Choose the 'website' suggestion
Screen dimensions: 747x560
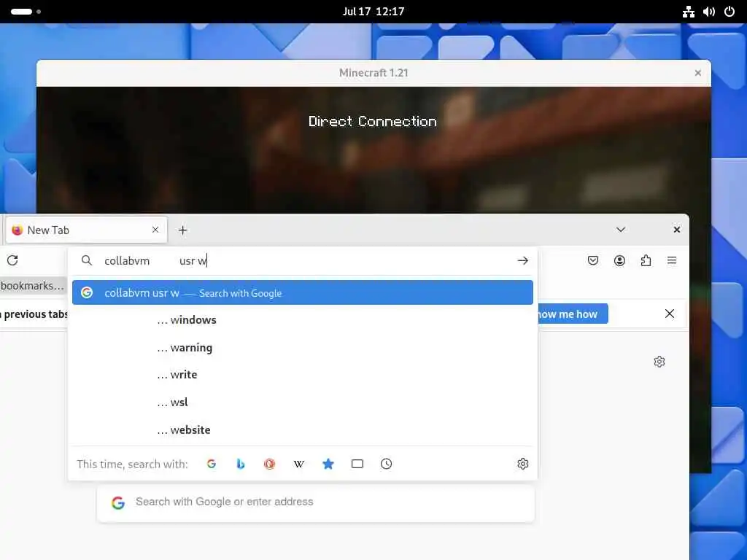(x=303, y=430)
